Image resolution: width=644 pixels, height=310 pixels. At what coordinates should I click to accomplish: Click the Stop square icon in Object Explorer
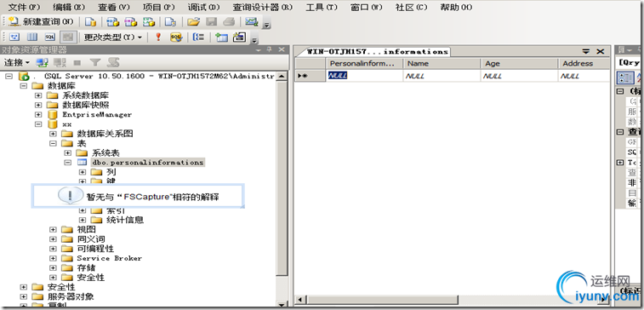[x=77, y=62]
